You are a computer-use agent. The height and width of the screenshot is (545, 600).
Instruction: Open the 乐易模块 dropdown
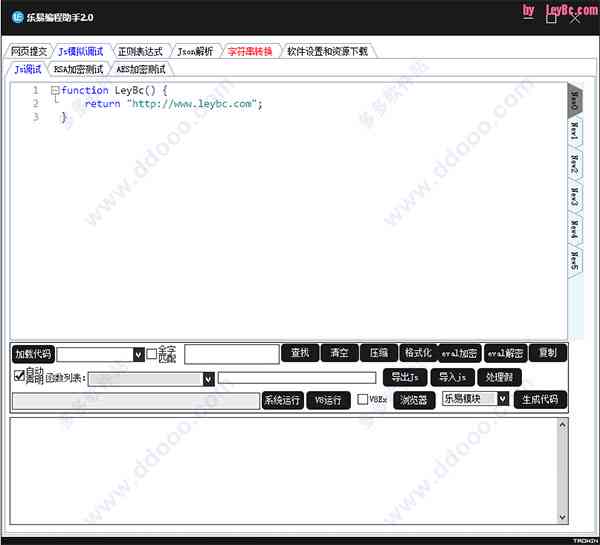[503, 399]
